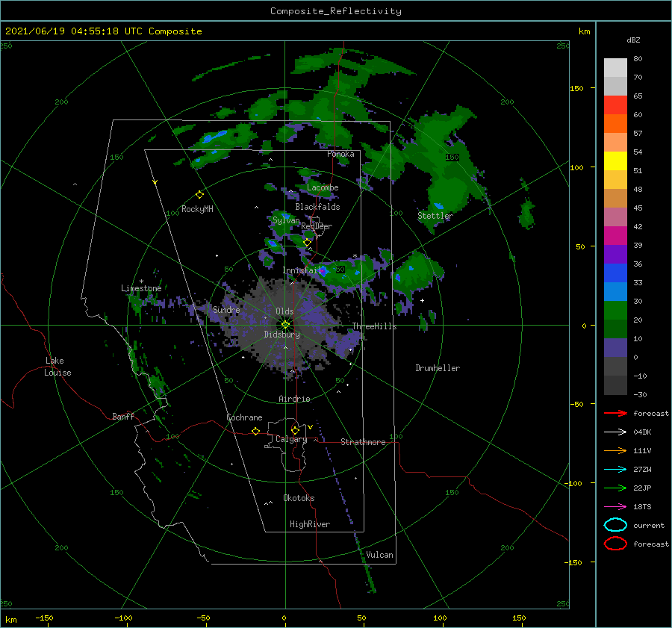Click the ThreeHills city label
Viewport: 672px width, 628px height.
click(375, 326)
